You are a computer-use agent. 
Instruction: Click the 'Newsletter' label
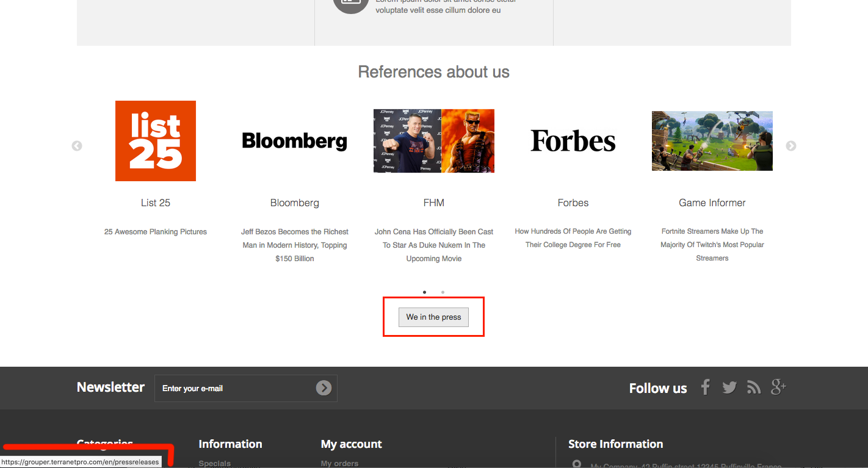click(110, 387)
